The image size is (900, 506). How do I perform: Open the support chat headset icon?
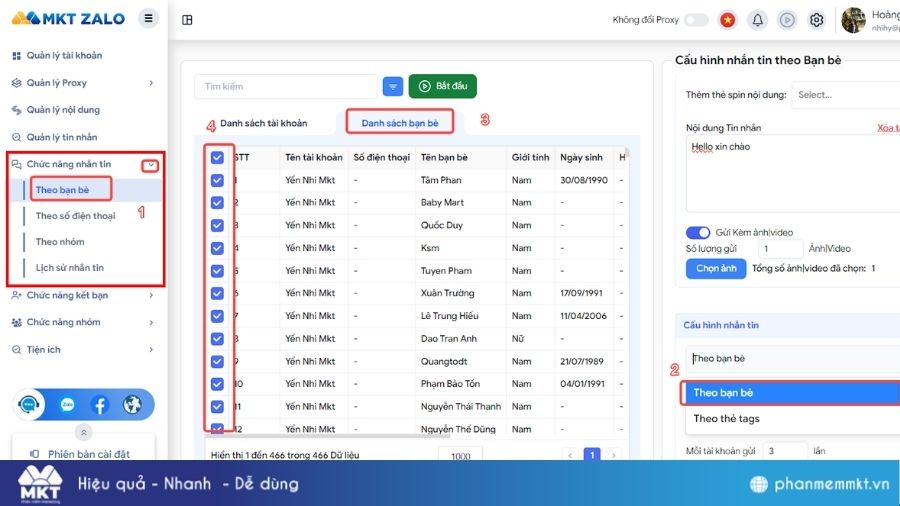point(28,404)
